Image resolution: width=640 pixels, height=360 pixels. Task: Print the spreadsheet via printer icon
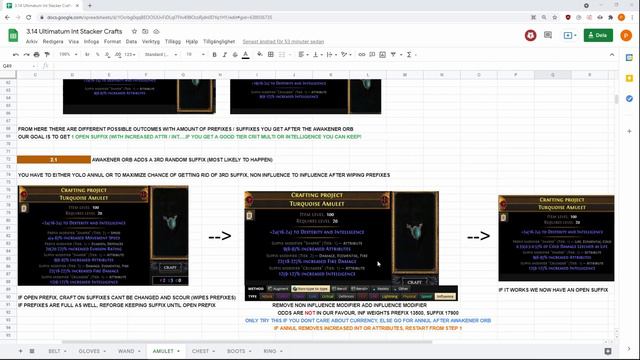[37, 54]
